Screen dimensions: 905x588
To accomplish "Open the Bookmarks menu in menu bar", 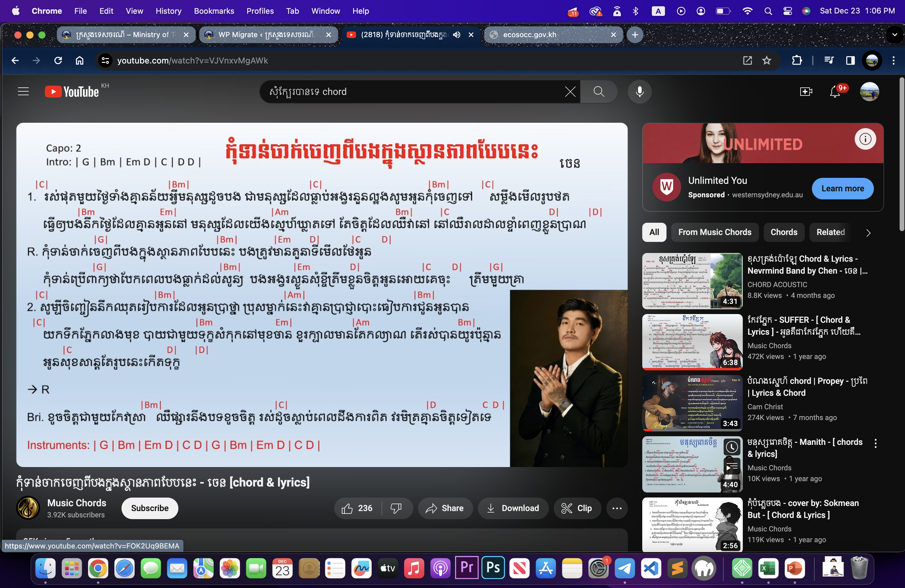I will coord(214,11).
